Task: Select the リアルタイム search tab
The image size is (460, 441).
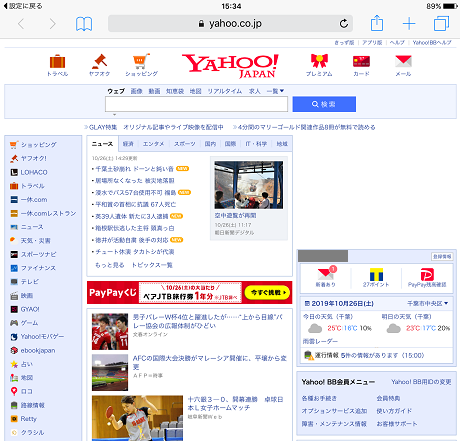Action: (x=225, y=91)
